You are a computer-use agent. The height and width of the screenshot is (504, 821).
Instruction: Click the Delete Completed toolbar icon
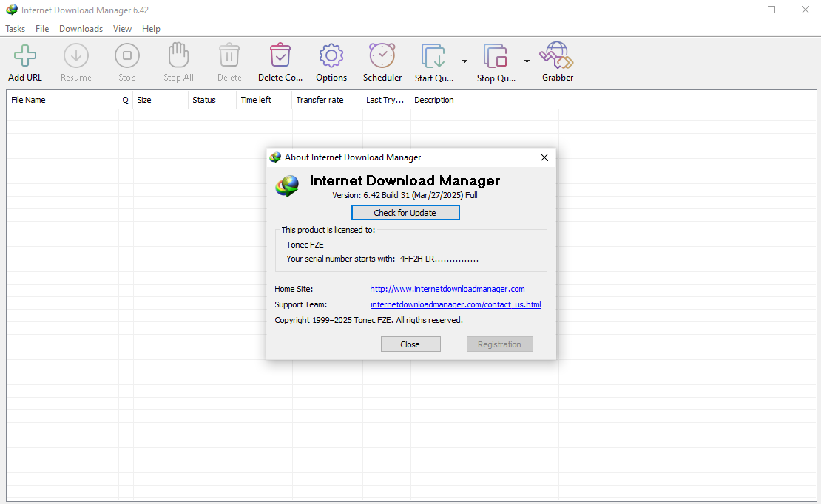280,57
